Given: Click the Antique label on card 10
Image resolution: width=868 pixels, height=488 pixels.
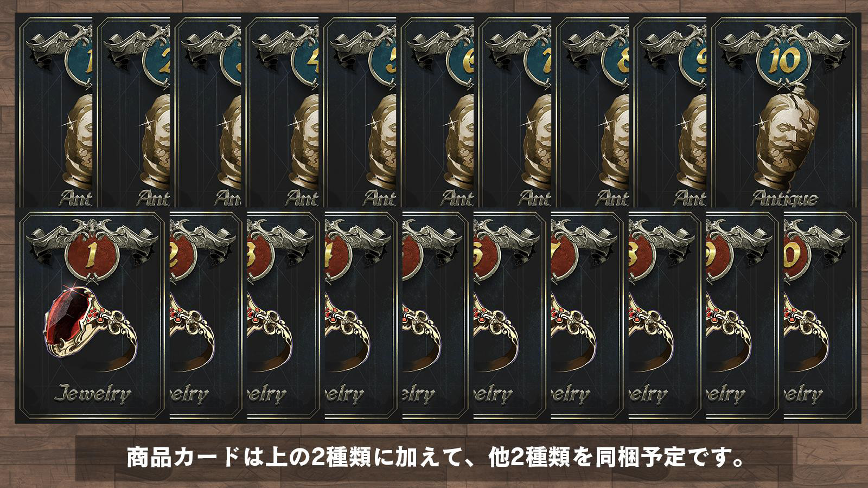Looking at the screenshot, I should coord(784,198).
